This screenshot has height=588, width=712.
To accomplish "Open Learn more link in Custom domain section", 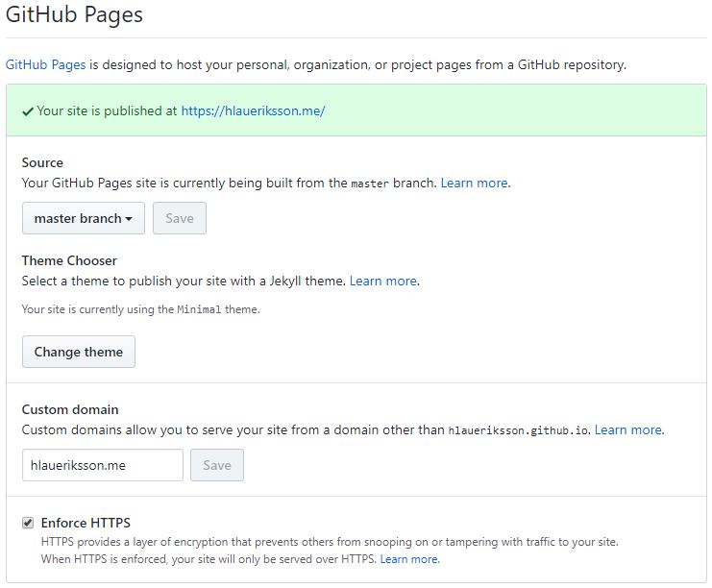I will [628, 430].
